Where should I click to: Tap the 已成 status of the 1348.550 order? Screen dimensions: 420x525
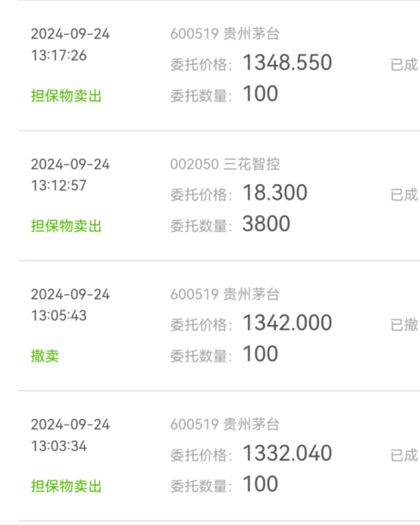click(405, 65)
